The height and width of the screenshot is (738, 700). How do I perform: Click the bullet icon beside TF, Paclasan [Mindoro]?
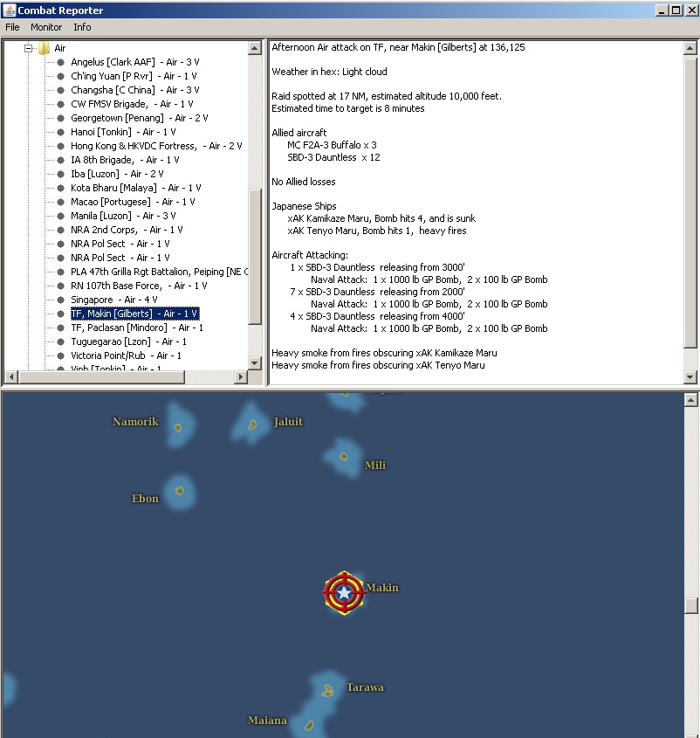60,328
